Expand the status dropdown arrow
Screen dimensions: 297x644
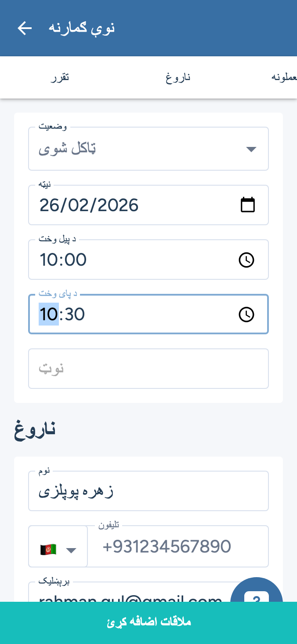(x=251, y=149)
